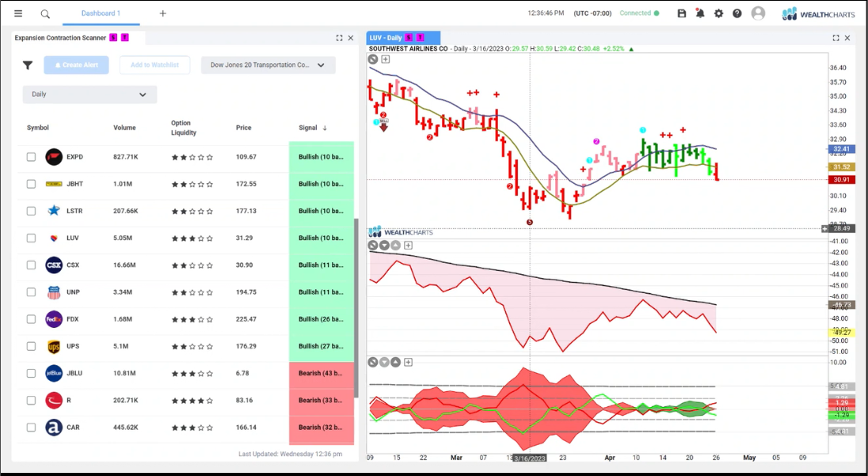
Task: Click the T badge on scanner title
Action: [x=125, y=38]
